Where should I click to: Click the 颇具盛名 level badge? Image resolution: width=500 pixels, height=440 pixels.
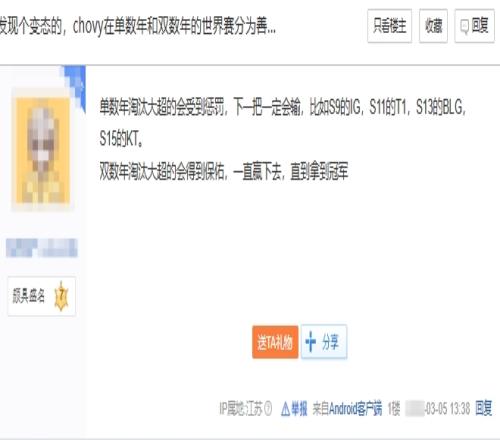(x=42, y=296)
